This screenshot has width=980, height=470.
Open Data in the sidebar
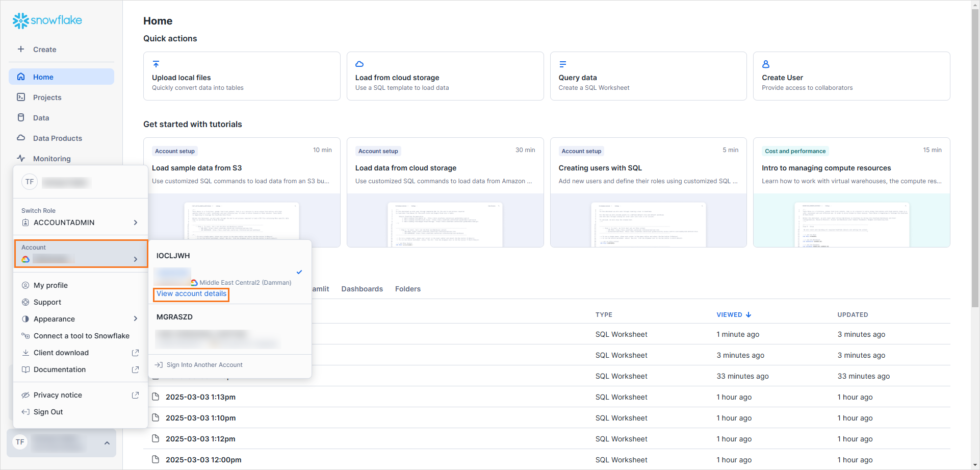(x=61, y=117)
